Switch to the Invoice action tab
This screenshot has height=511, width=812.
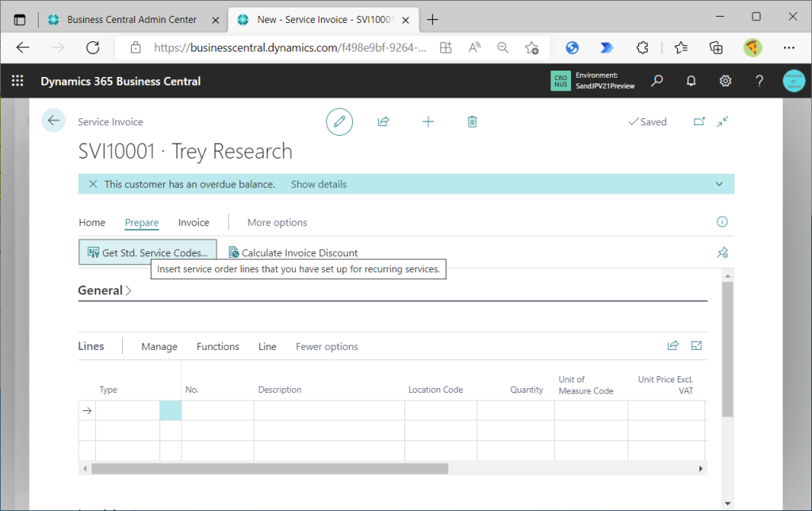point(193,222)
